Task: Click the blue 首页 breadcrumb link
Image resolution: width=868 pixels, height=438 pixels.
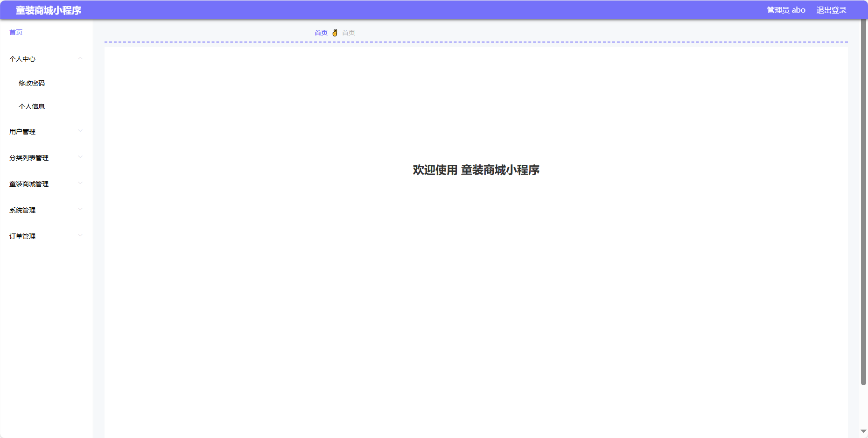Action: 321,33
